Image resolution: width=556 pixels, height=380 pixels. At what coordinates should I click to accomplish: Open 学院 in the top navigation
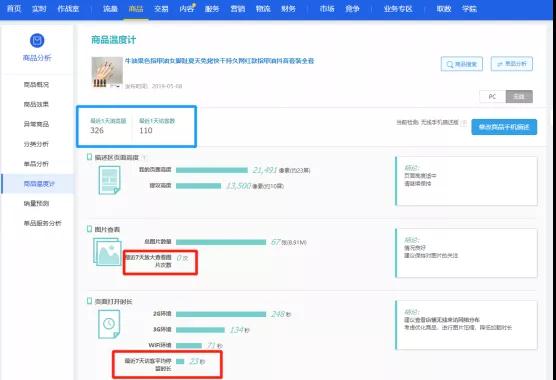click(469, 9)
